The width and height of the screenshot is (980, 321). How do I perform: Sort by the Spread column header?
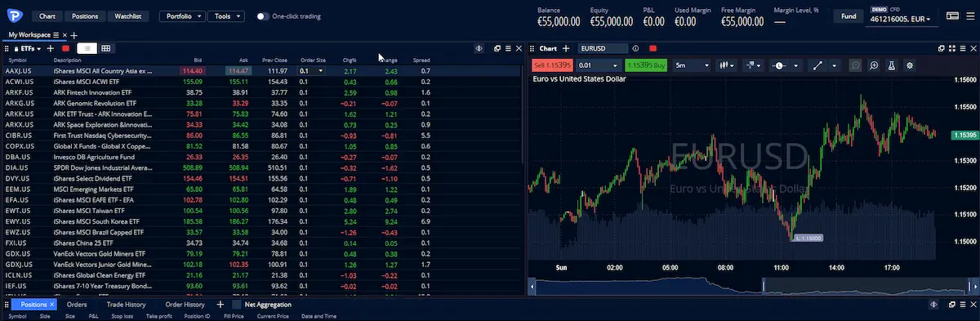coord(421,60)
